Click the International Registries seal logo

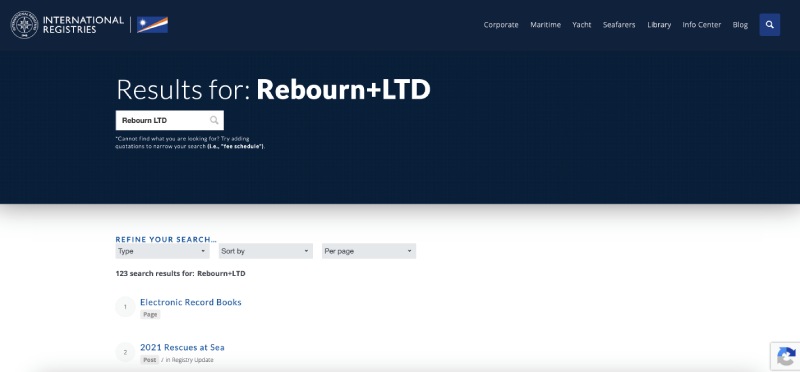24,24
